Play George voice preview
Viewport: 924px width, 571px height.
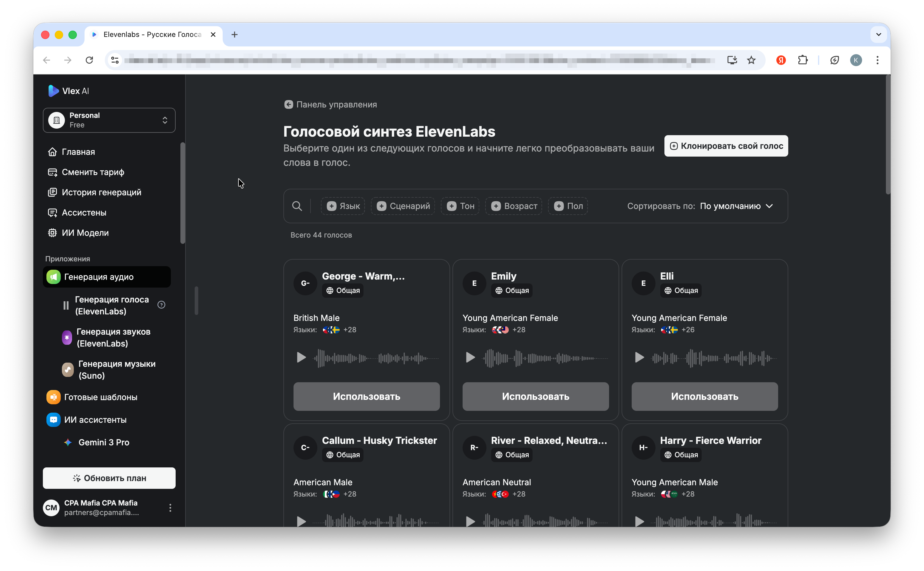pos(301,357)
